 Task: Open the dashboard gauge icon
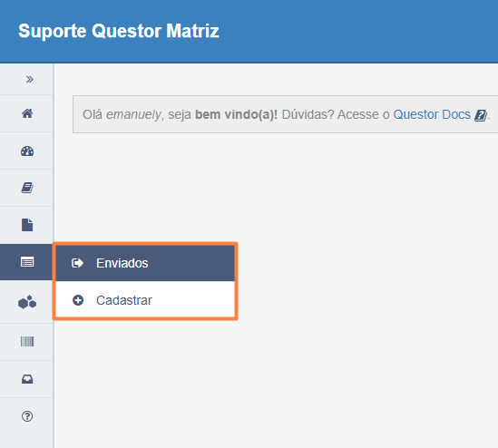tap(27, 151)
